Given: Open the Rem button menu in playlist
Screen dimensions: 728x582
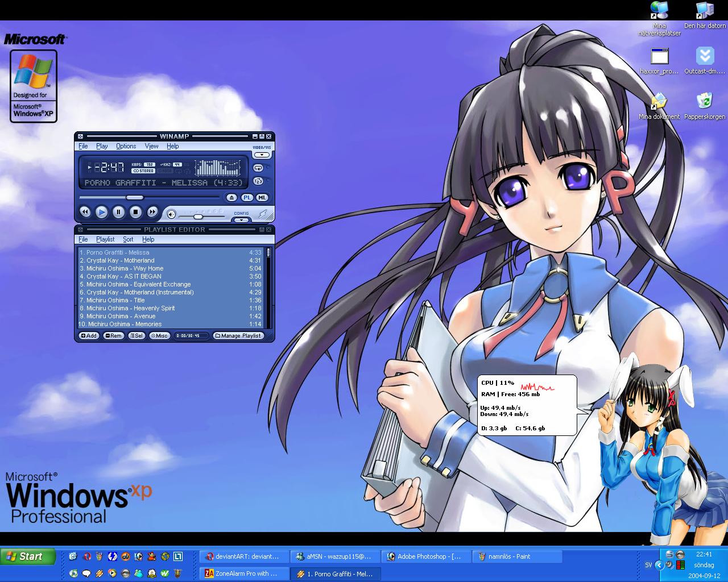Looking at the screenshot, I should tap(113, 336).
